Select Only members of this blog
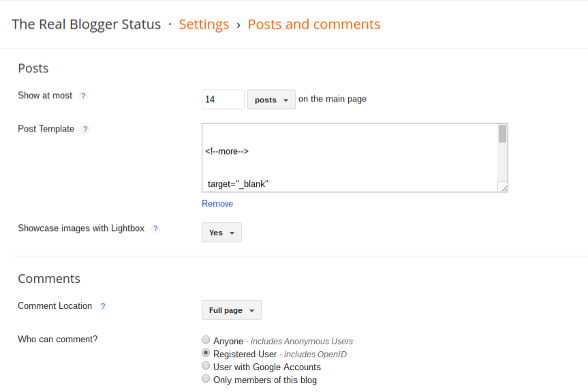The height and width of the screenshot is (392, 588). 206,378
